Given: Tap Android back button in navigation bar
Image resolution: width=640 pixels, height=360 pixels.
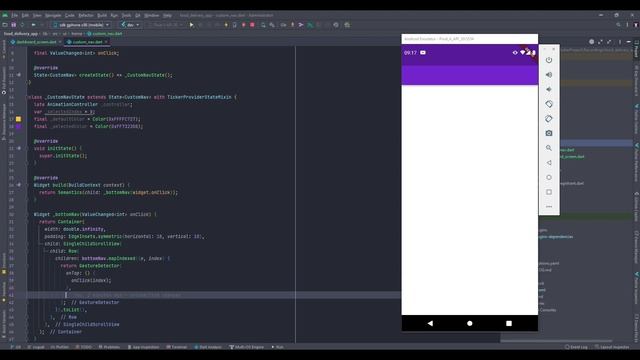Looking at the screenshot, I should coord(430,323).
